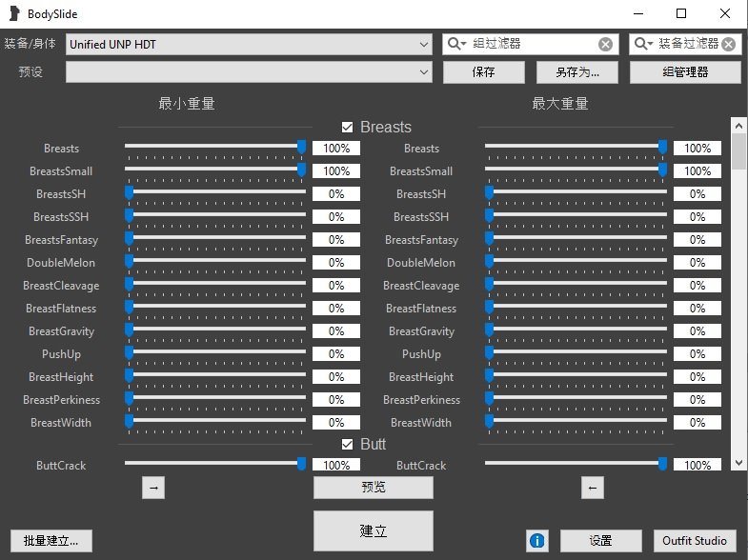This screenshot has height=560, width=748.
Task: Click the min weight BreastPerkiness value field
Action: click(336, 400)
